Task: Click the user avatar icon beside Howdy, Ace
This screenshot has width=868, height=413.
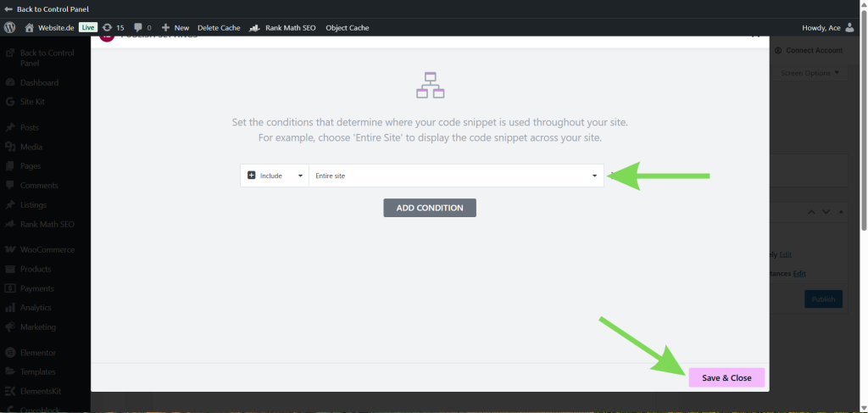Action: pos(849,28)
